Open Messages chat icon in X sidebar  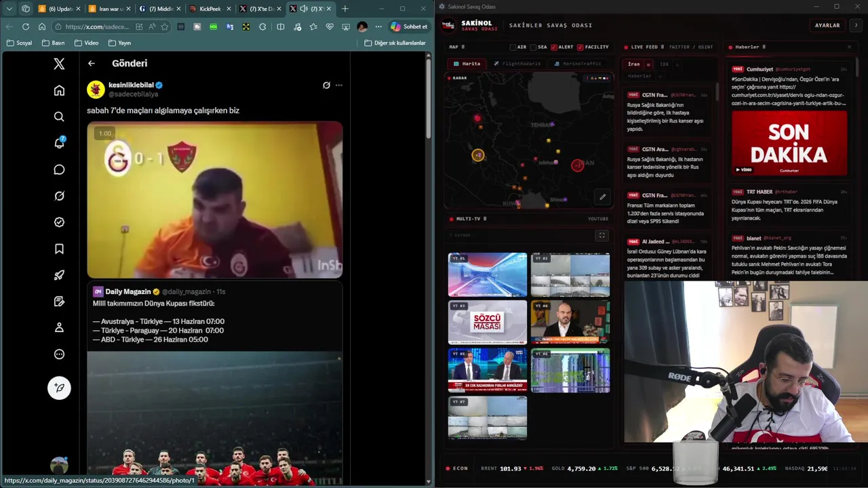(x=59, y=169)
